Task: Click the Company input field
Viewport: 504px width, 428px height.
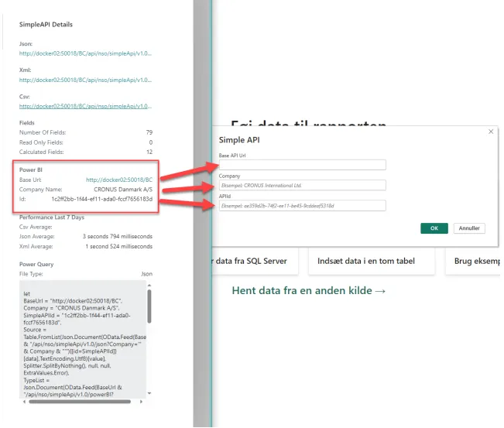Action: click(302, 186)
